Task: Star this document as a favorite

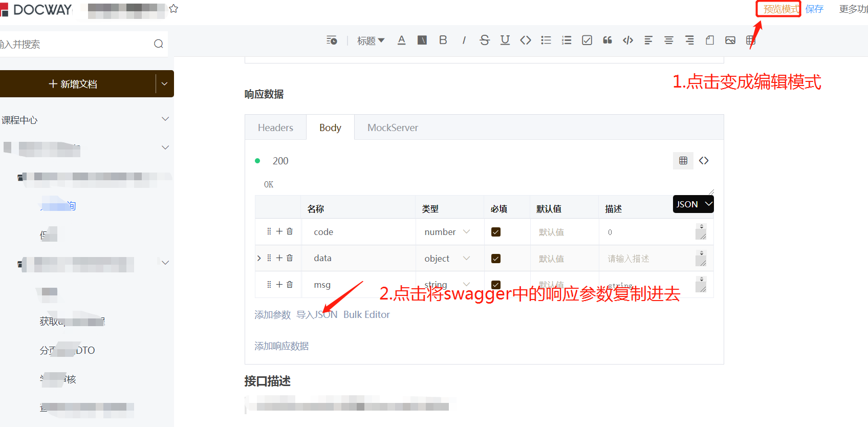Action: pos(173,9)
